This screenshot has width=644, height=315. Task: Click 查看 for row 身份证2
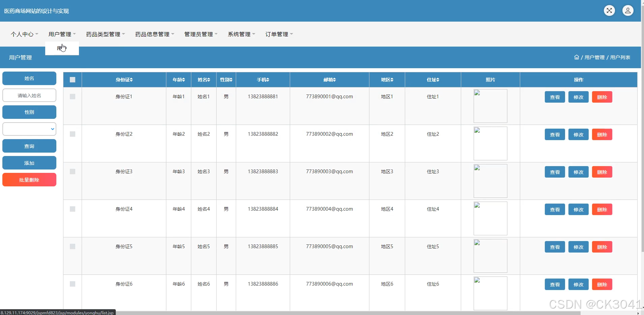(555, 134)
